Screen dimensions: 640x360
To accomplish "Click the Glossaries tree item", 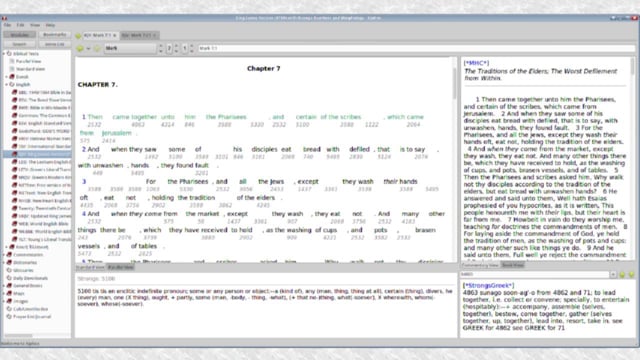I will [x=23, y=270].
